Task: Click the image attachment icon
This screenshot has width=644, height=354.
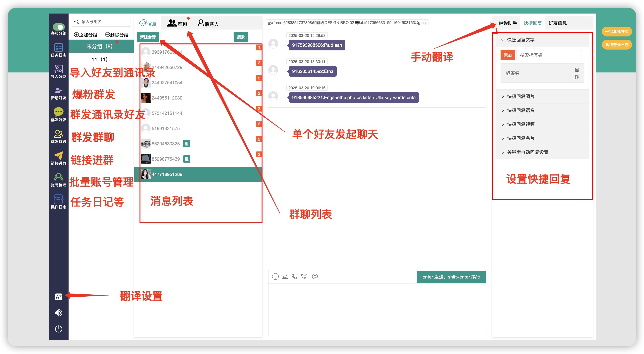Action: coord(285,277)
